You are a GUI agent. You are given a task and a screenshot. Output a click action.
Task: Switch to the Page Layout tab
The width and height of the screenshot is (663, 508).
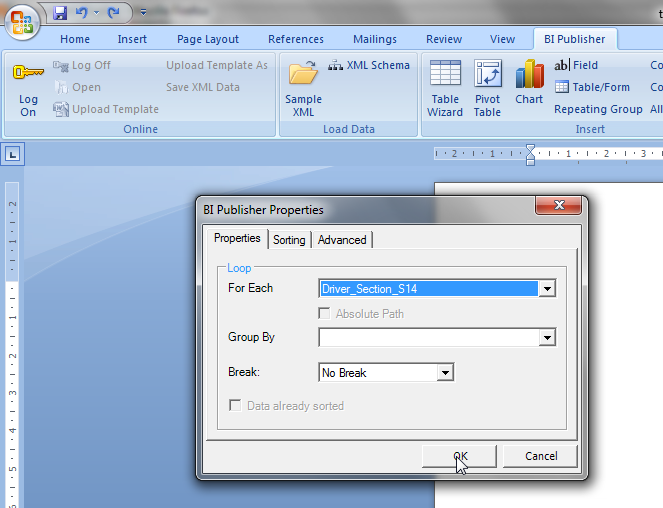208,39
